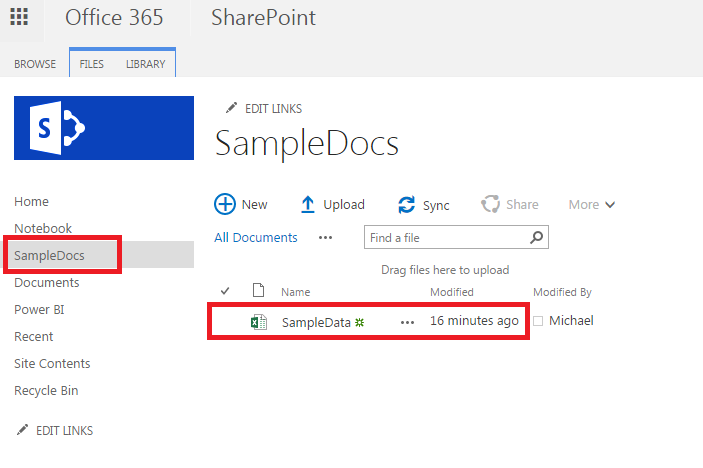
Task: Click the new-item green star badge on SampleData
Action: 360,322
